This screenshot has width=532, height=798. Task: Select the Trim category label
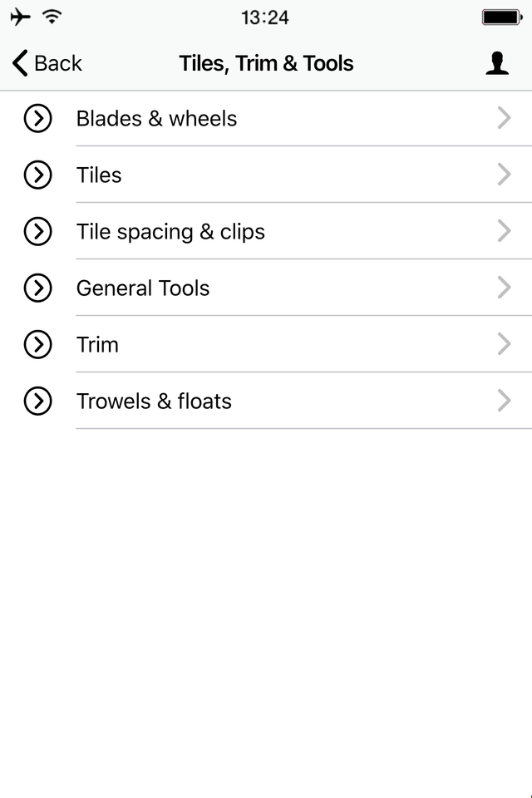click(x=97, y=344)
